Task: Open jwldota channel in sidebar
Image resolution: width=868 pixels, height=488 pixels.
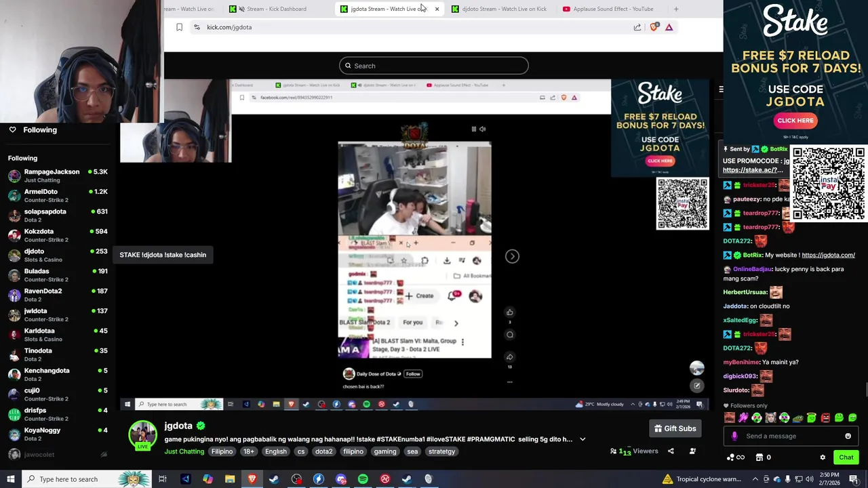Action: pyautogui.click(x=58, y=314)
